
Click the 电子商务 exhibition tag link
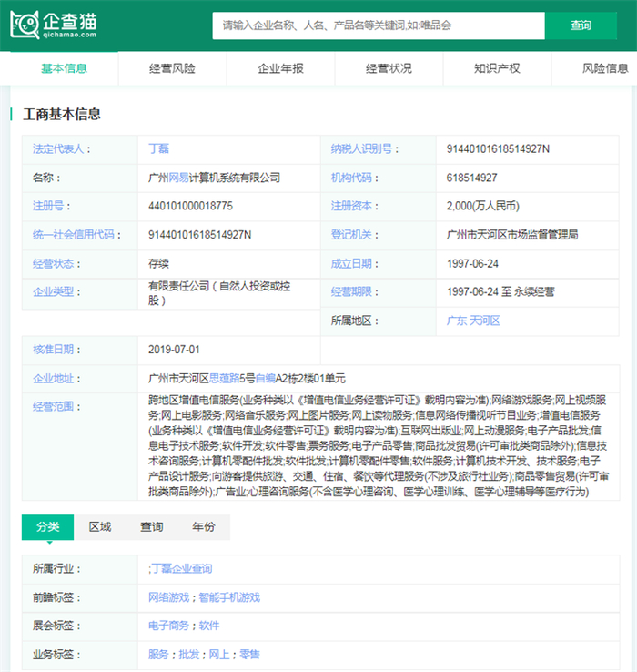click(168, 626)
